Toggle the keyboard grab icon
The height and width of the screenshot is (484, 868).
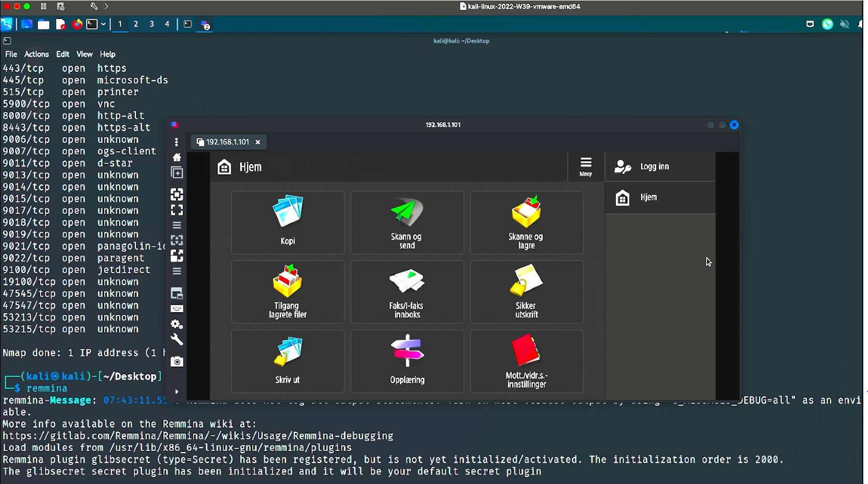pyautogui.click(x=177, y=308)
